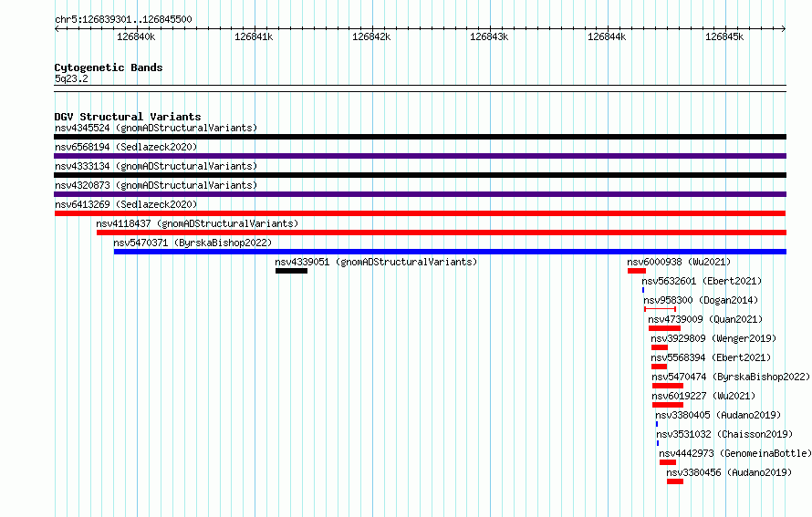Open the nsv6413269 (Sedlazeck2020) label
Viewport: 812px width, 517px height.
click(126, 204)
